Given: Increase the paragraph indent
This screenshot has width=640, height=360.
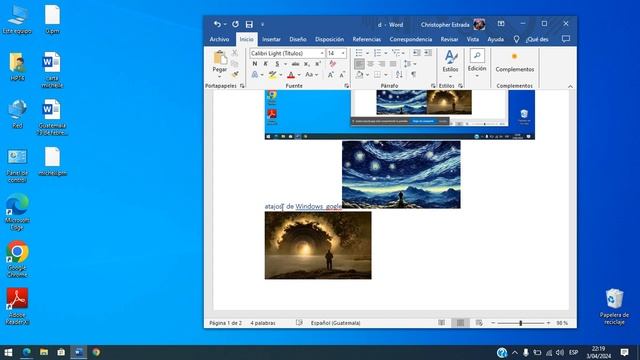Looking at the screenshot, I should [x=428, y=53].
